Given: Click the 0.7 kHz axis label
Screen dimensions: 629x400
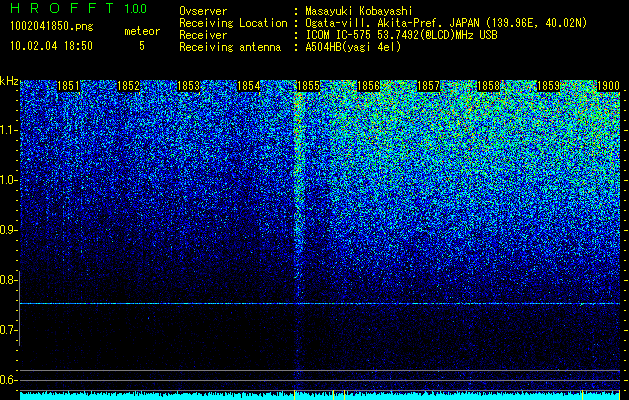Looking at the screenshot, I should [x=7, y=330].
